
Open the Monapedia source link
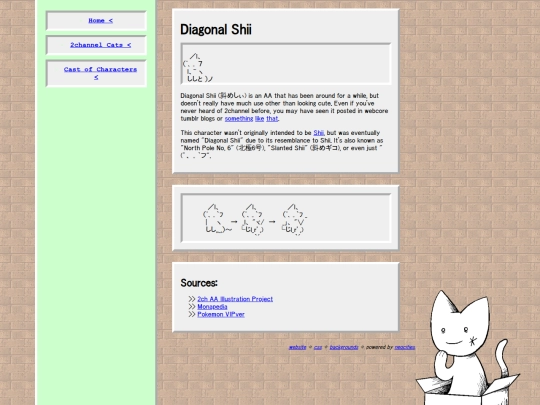212,307
